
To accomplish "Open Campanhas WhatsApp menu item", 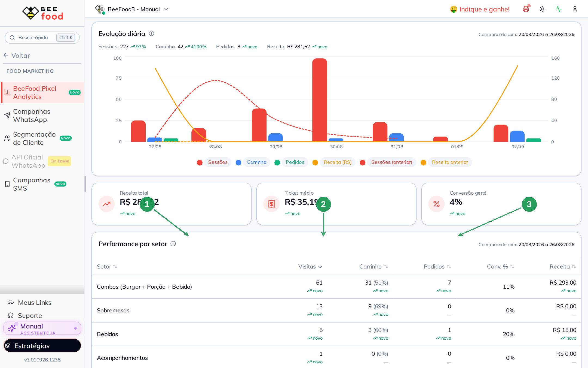I will pyautogui.click(x=42, y=116).
